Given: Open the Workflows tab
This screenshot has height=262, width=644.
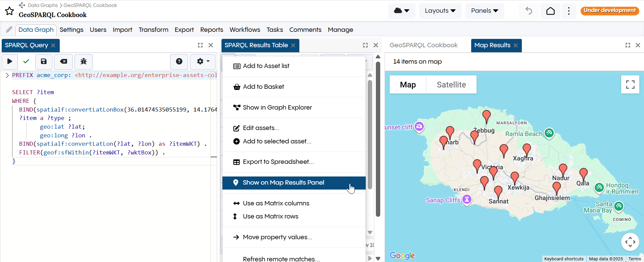Looking at the screenshot, I should pyautogui.click(x=245, y=30).
